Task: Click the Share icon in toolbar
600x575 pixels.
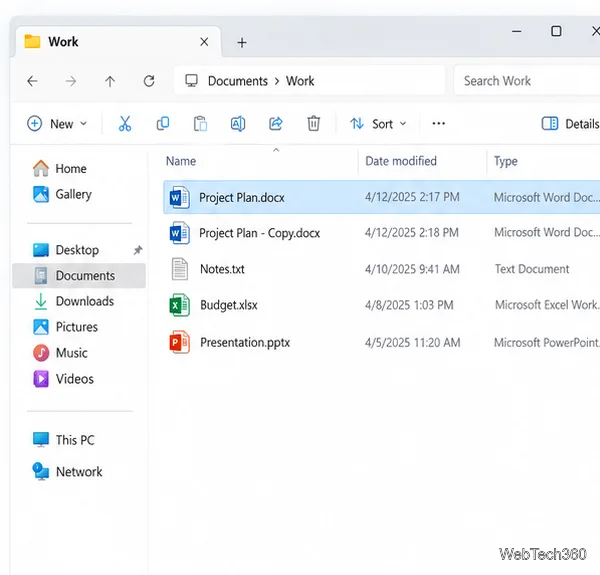Action: [x=276, y=124]
